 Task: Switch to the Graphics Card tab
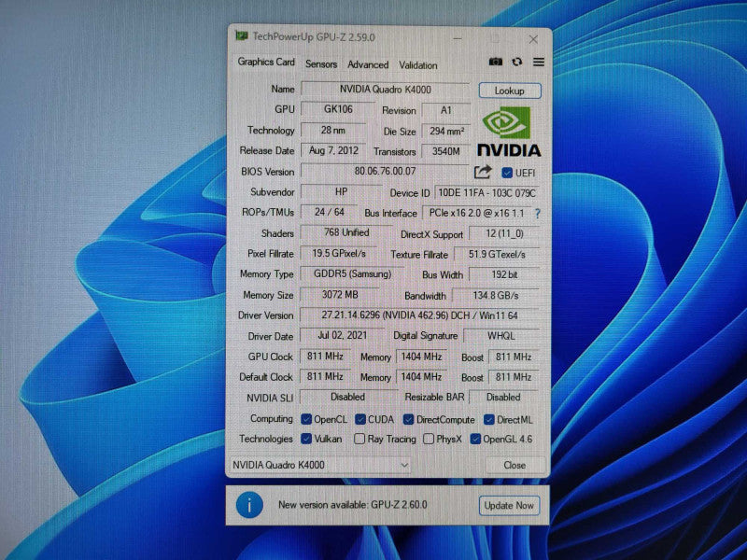coord(266,62)
